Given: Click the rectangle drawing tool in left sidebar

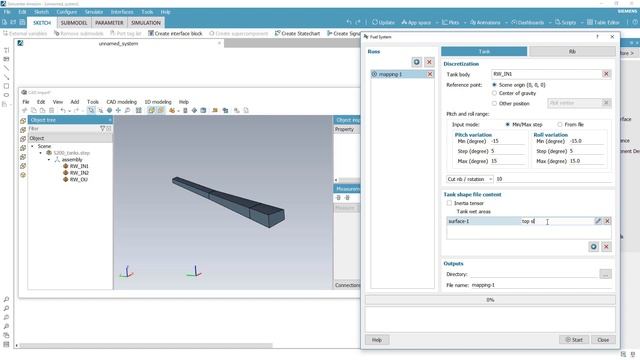Looking at the screenshot, I should point(6,86).
